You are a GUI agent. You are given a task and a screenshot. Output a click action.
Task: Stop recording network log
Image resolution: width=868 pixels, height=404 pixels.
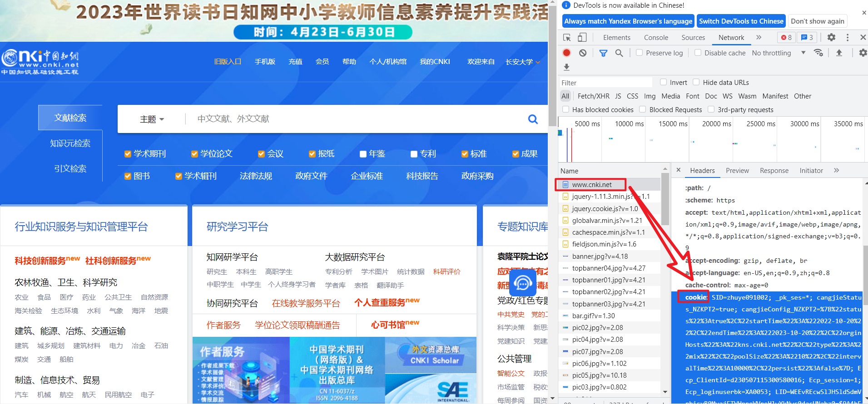(566, 53)
